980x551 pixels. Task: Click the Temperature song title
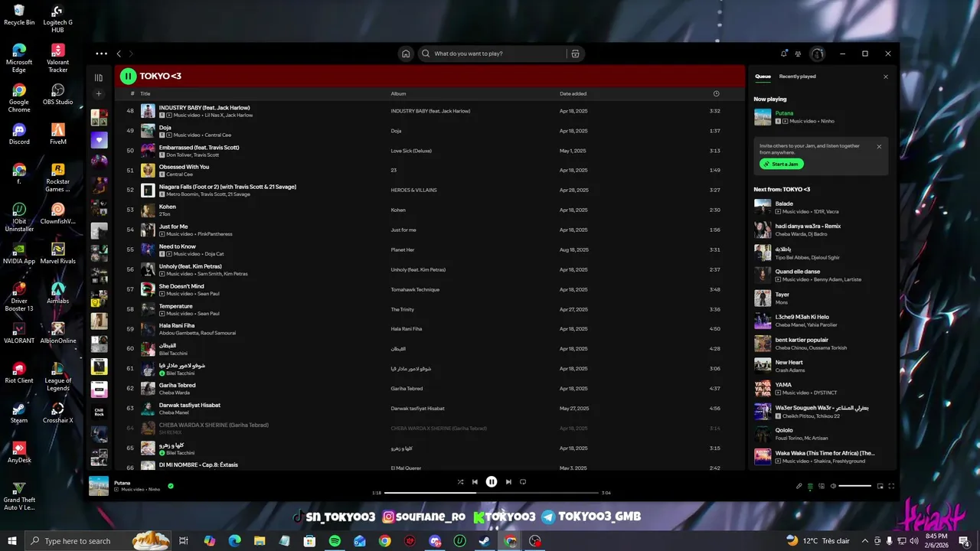pyautogui.click(x=176, y=306)
